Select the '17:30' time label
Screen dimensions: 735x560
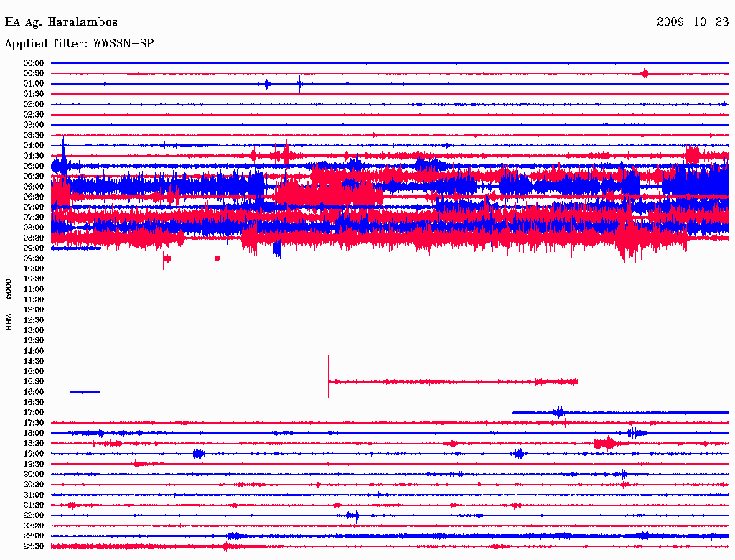coord(34,423)
